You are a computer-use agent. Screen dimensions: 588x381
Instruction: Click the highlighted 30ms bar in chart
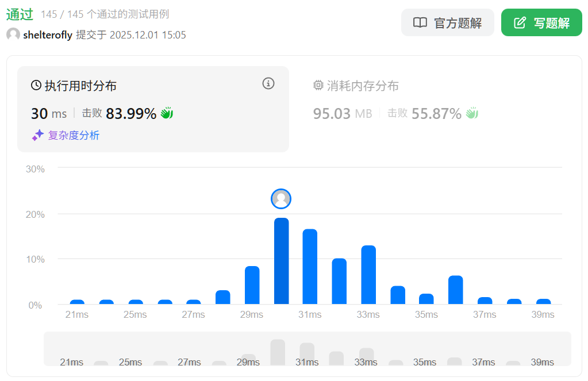point(281,261)
